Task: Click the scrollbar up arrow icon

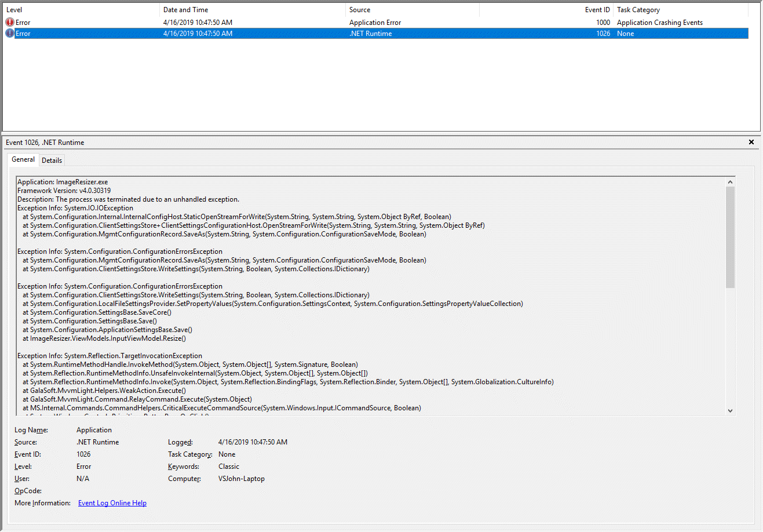Action: click(730, 181)
